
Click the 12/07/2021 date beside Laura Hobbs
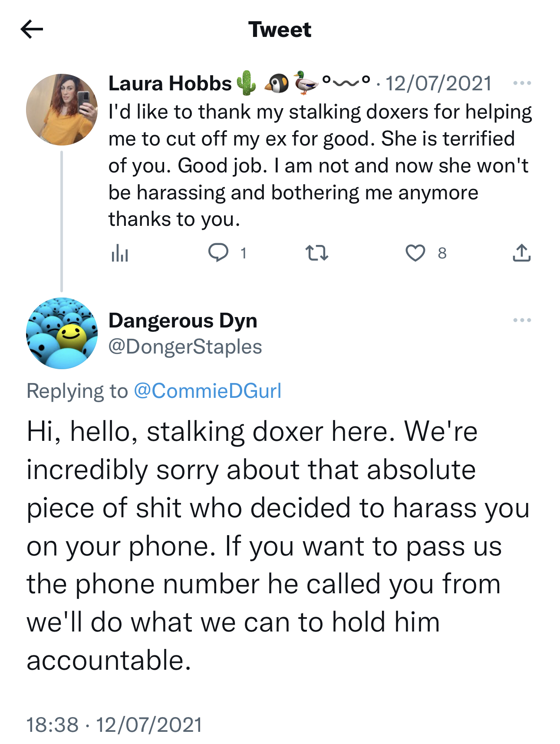(x=438, y=83)
